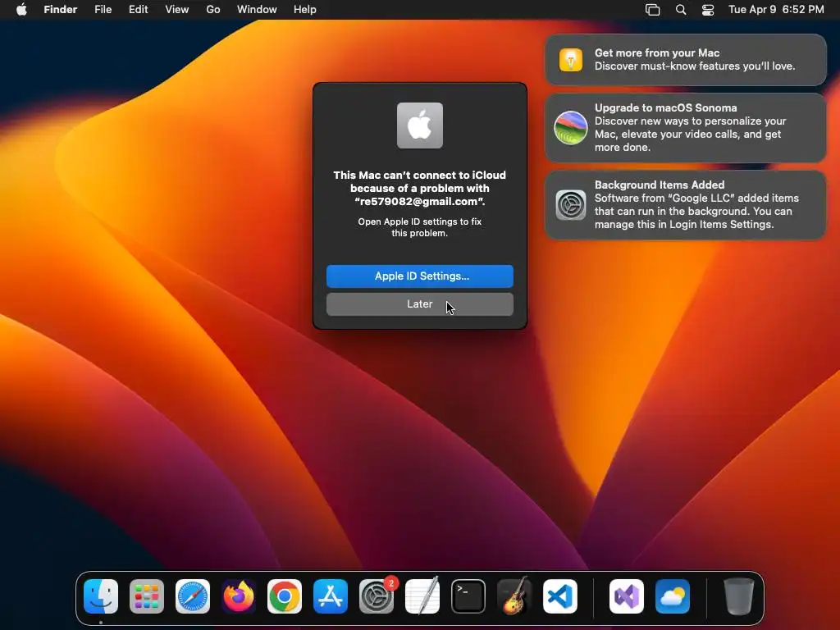Viewport: 840px width, 630px height.
Task: Dismiss the iCloud dialog with Later
Action: coord(420,304)
